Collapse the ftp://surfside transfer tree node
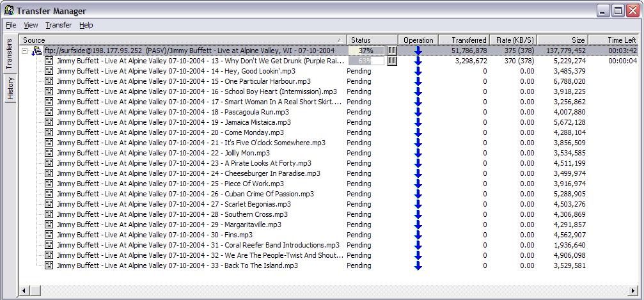Image resolution: width=644 pixels, height=300 pixels. 25,51
